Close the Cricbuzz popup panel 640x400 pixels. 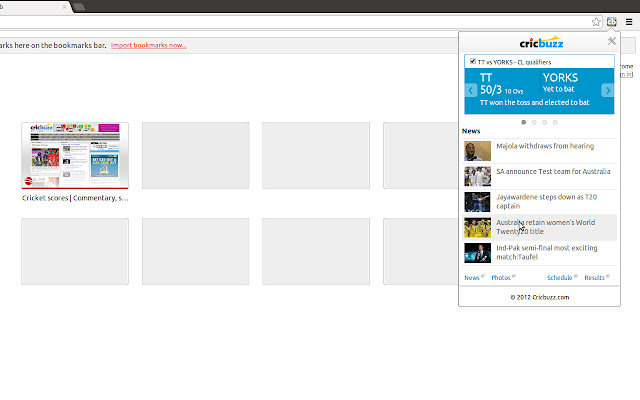click(x=611, y=41)
